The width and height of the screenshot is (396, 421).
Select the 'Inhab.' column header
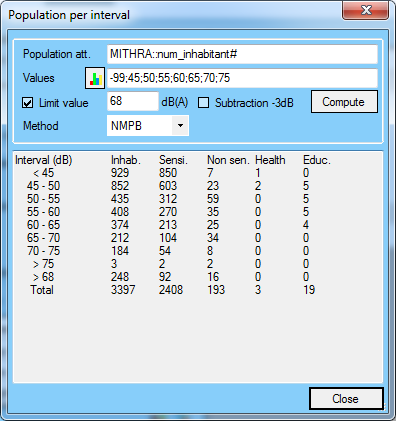point(126,160)
